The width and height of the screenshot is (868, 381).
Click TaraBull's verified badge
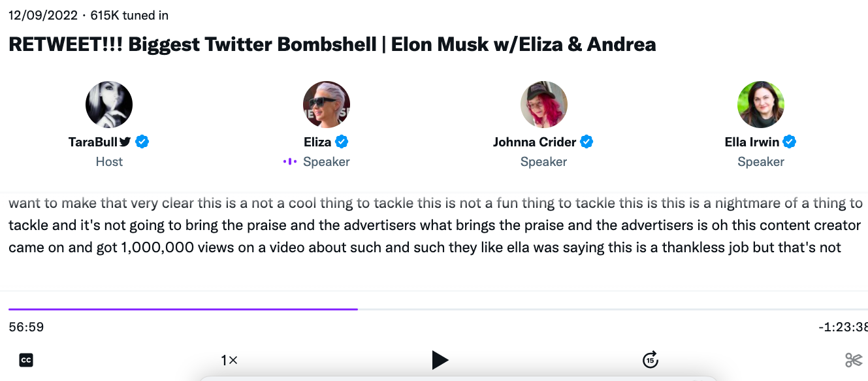142,142
